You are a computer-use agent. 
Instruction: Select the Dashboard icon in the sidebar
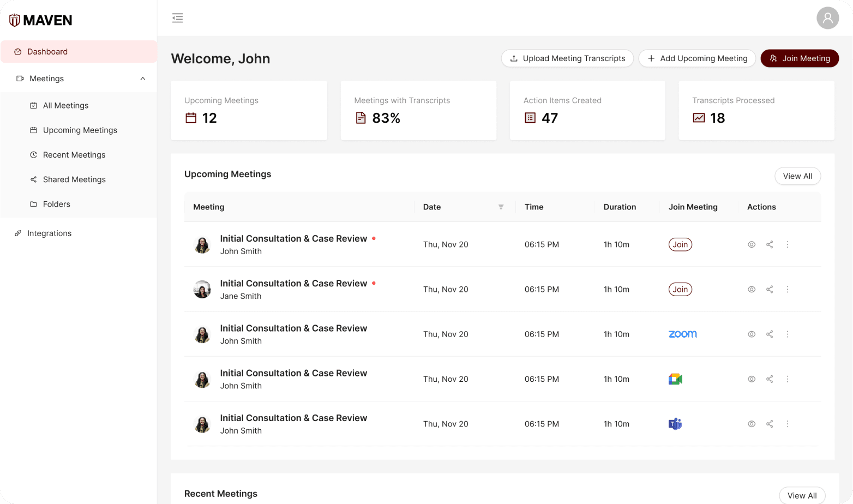pyautogui.click(x=18, y=51)
